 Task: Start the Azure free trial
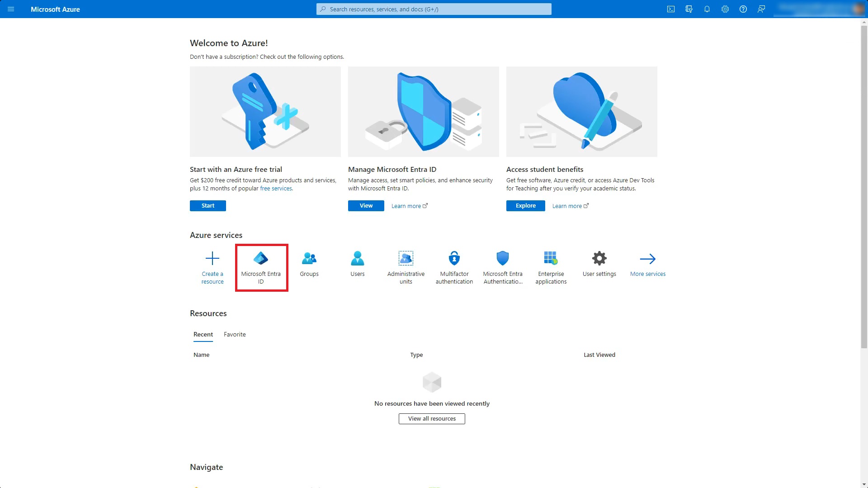tap(208, 205)
